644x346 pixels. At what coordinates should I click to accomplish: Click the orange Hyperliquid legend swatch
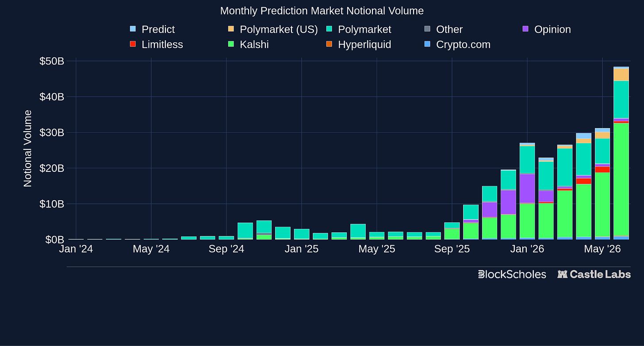point(329,44)
